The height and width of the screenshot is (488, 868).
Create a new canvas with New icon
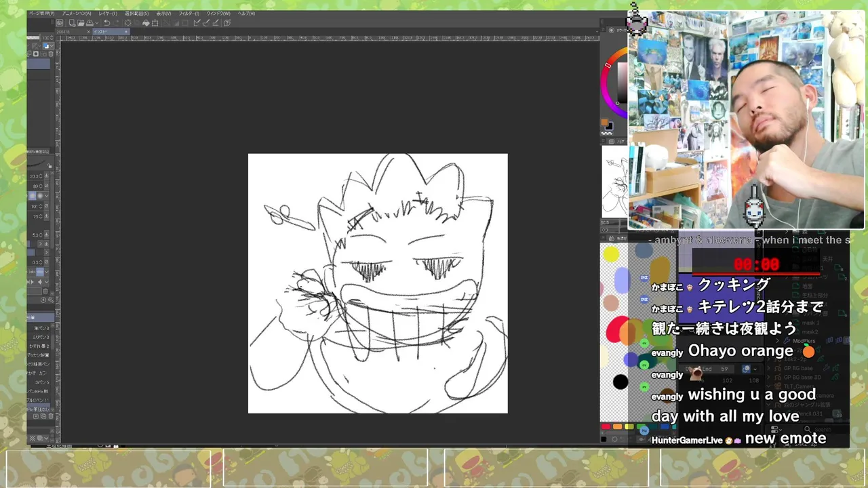(x=73, y=23)
